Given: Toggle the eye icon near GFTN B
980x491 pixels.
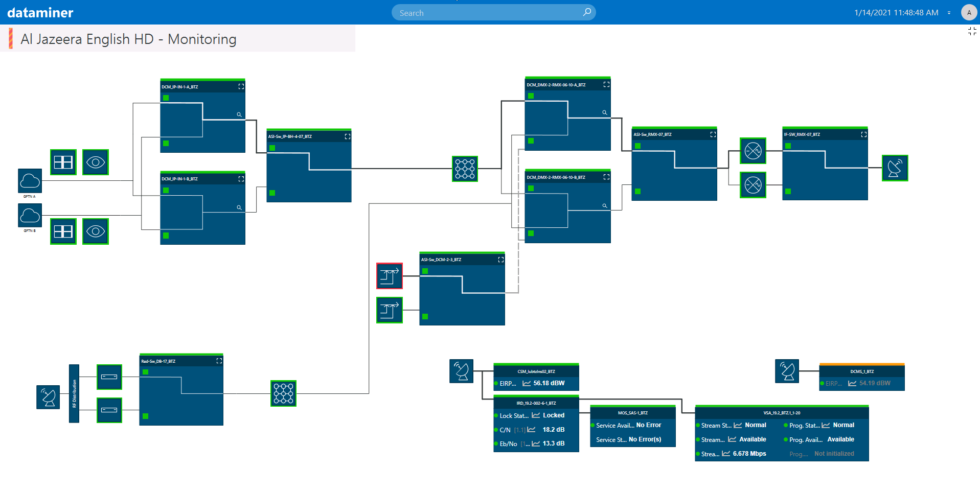Looking at the screenshot, I should (96, 231).
